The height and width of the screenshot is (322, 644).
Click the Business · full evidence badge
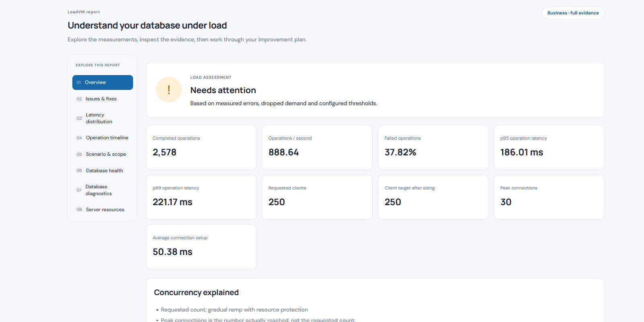pyautogui.click(x=573, y=13)
